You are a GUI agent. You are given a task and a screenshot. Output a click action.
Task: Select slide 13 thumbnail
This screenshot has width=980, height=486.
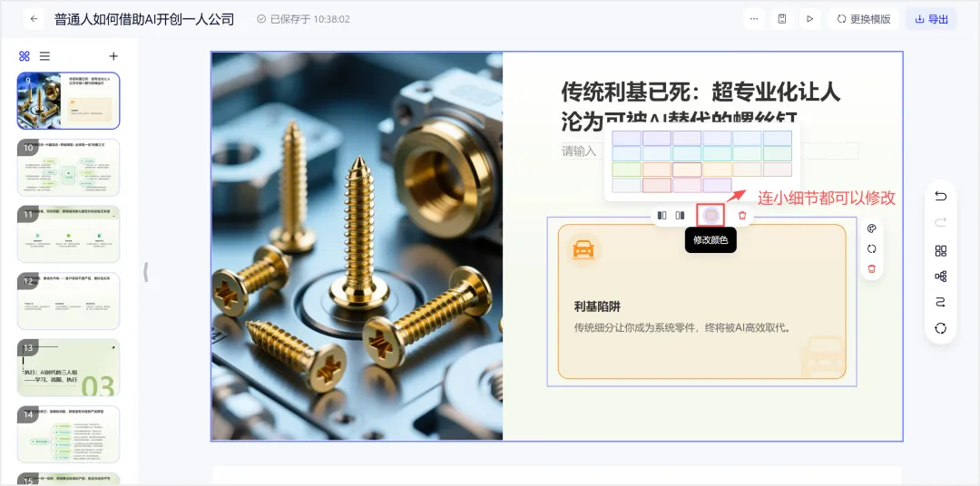[69, 367]
